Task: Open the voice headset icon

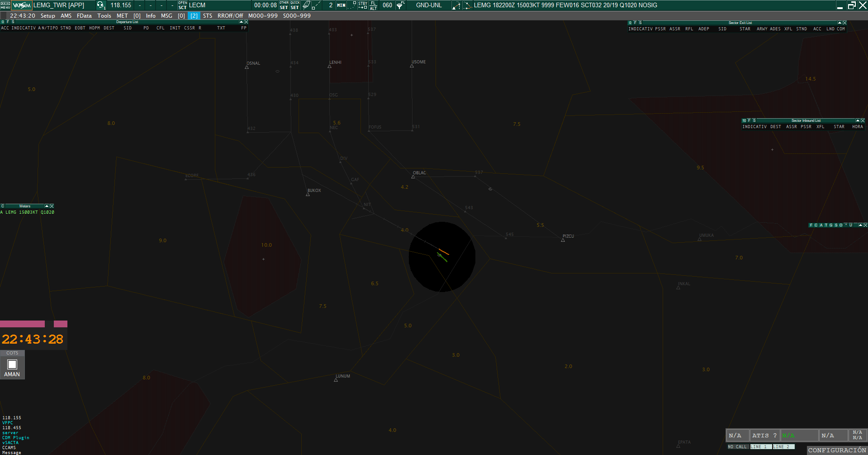Action: click(x=100, y=5)
